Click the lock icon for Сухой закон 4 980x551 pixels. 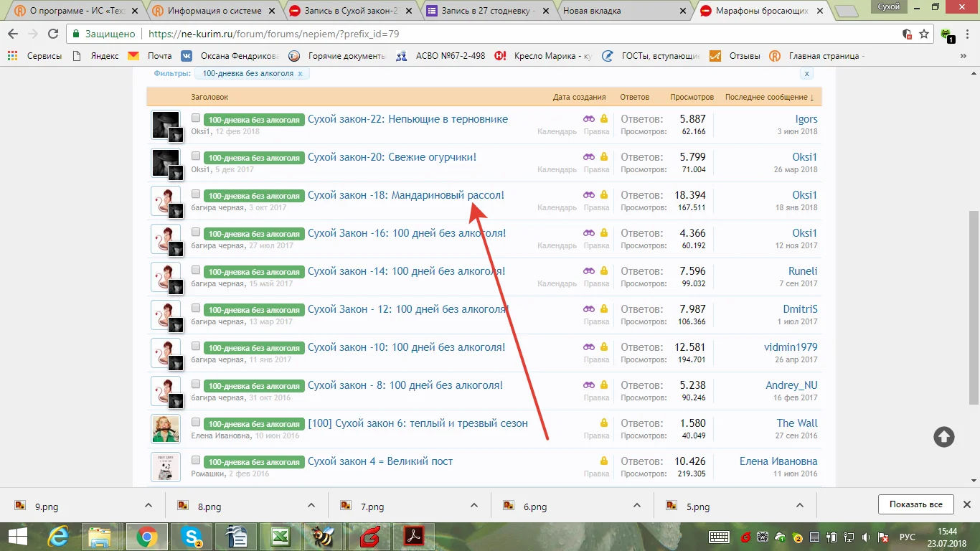point(604,461)
